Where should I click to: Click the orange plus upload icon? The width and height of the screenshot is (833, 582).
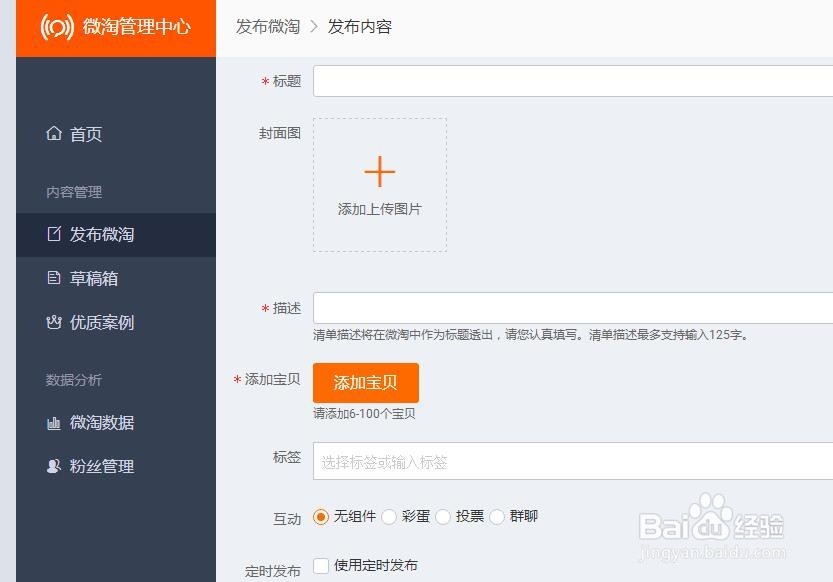(380, 172)
